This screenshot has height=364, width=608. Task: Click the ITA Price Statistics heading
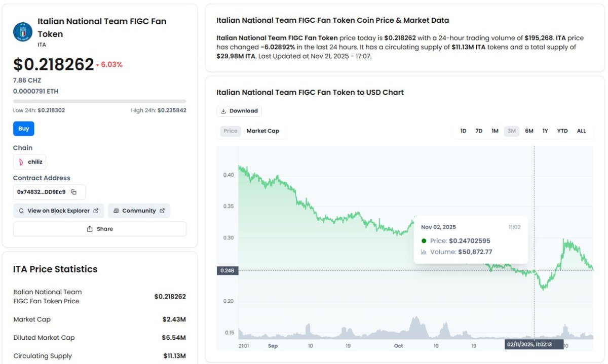tap(55, 269)
